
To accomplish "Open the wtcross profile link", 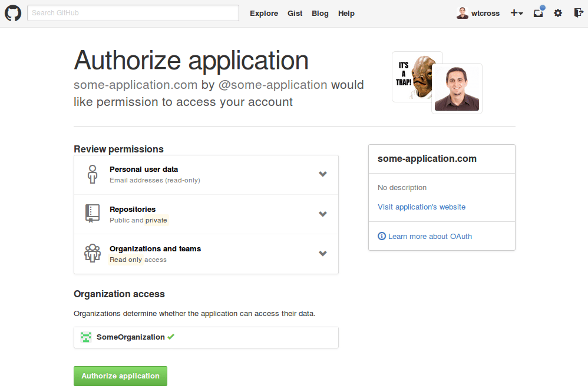I will [x=485, y=13].
